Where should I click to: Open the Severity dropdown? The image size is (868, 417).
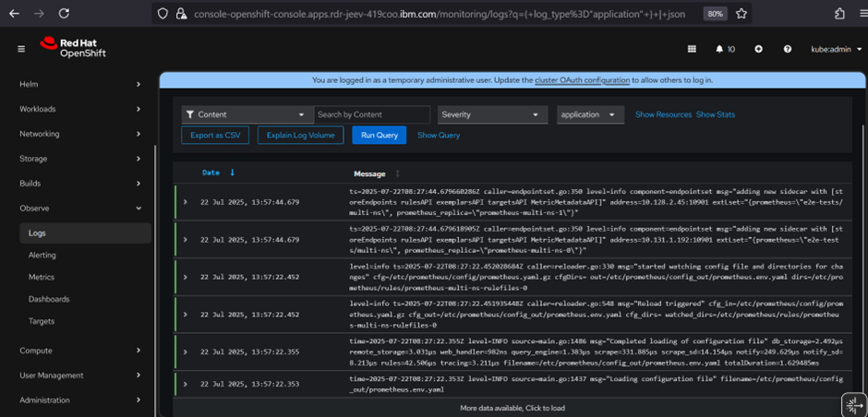click(x=492, y=114)
